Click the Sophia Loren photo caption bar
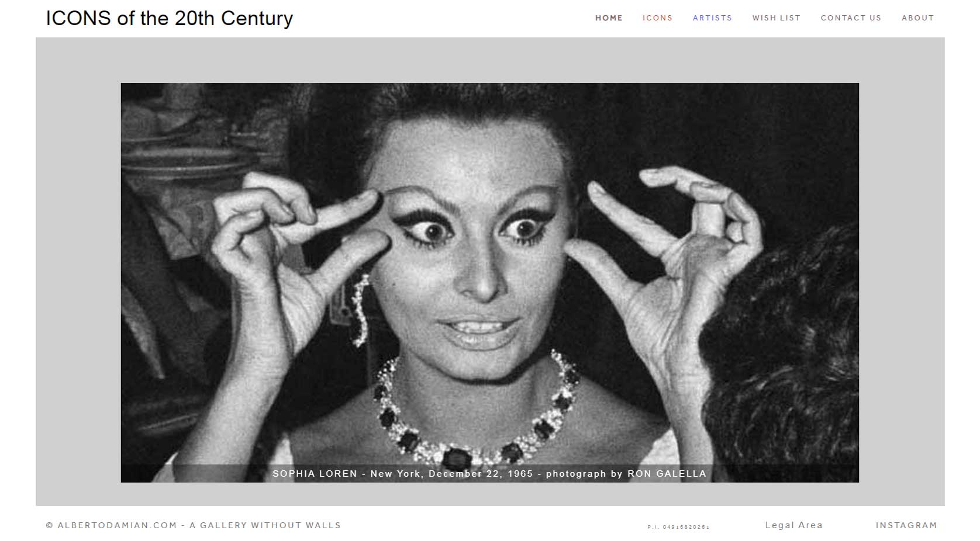This screenshot has height=541, width=980. 489,473
